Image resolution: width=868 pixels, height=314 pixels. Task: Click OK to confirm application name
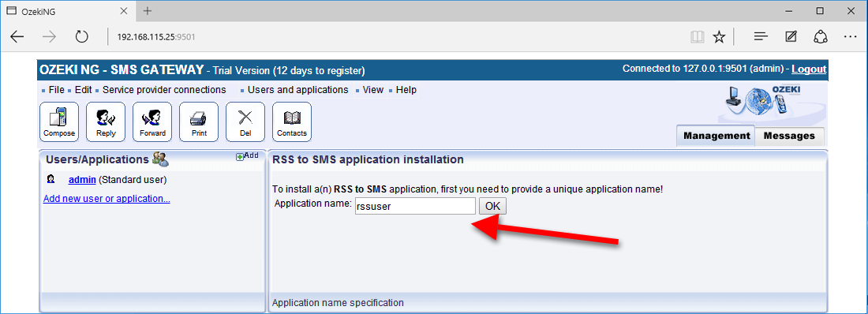point(492,206)
